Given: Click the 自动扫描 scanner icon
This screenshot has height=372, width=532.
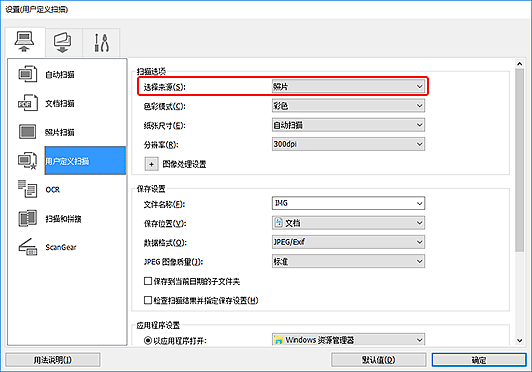Looking at the screenshot, I should (x=27, y=74).
